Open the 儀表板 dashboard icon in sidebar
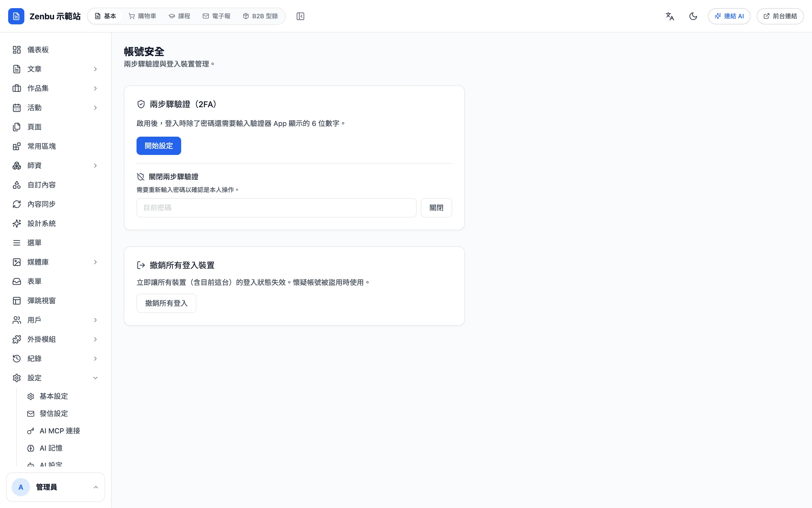Image resolution: width=812 pixels, height=508 pixels. click(x=17, y=50)
